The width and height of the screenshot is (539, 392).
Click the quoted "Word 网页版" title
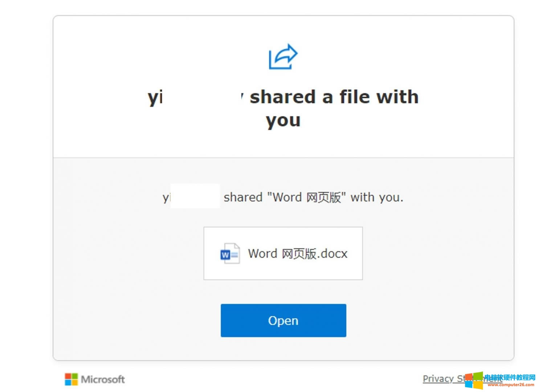pos(307,197)
